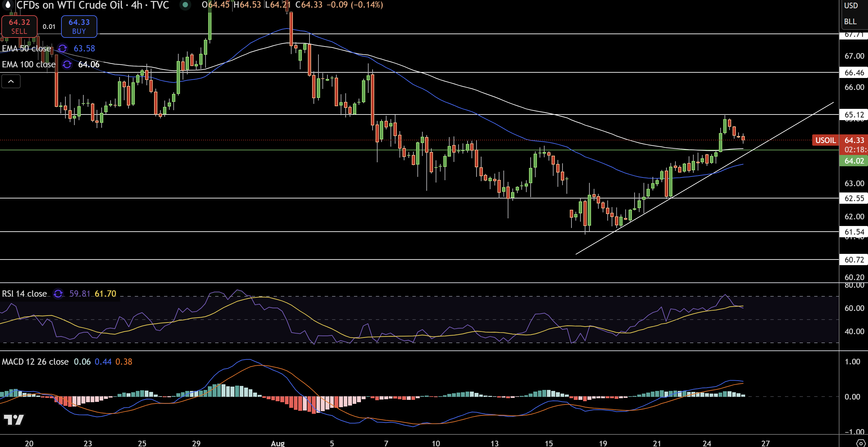868x447 pixels.
Task: Click the MACD signal value 0.38
Action: click(x=124, y=362)
